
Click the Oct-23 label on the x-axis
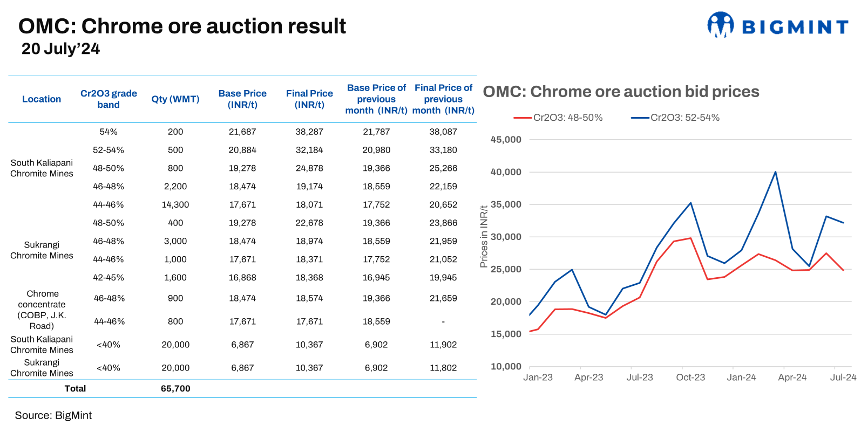click(690, 378)
